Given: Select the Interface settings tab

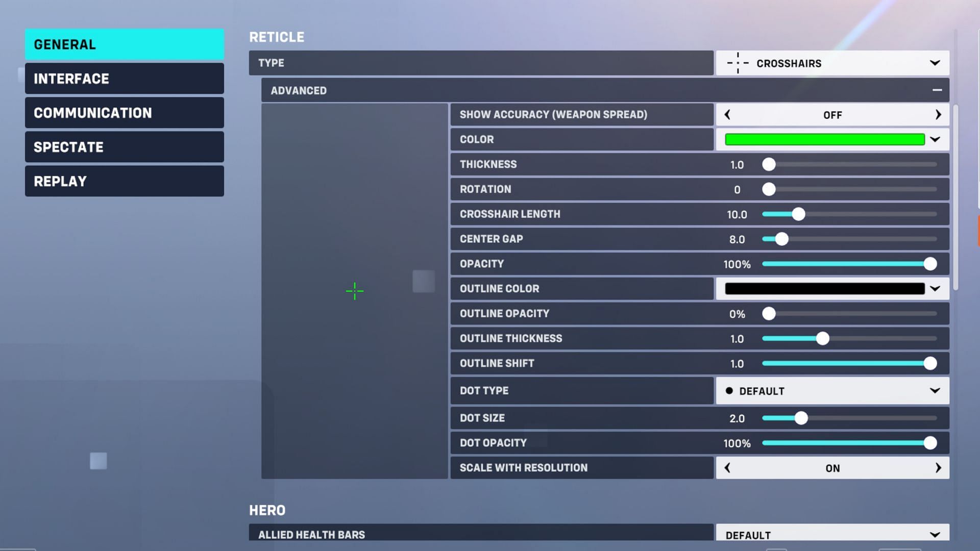Looking at the screenshot, I should [125, 79].
